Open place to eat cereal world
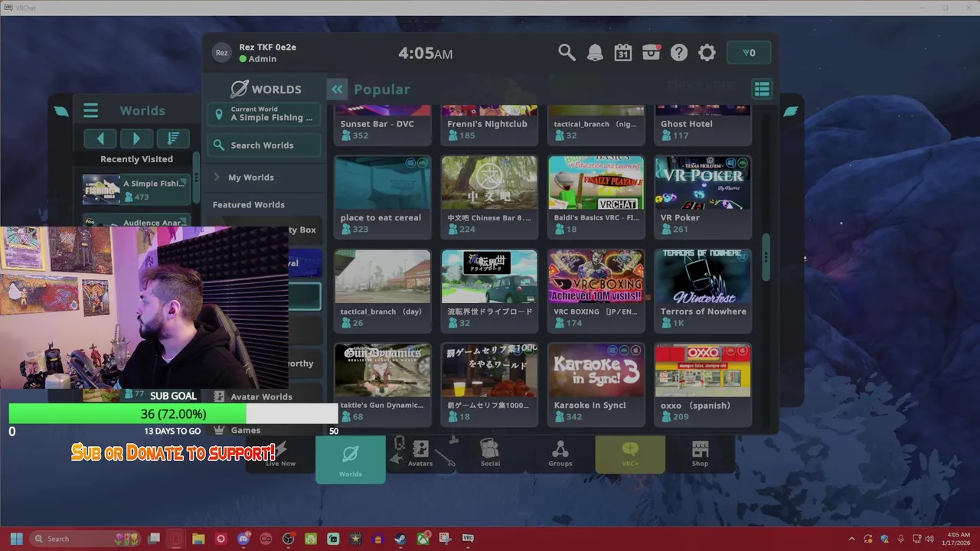980x551 pixels. (382, 197)
